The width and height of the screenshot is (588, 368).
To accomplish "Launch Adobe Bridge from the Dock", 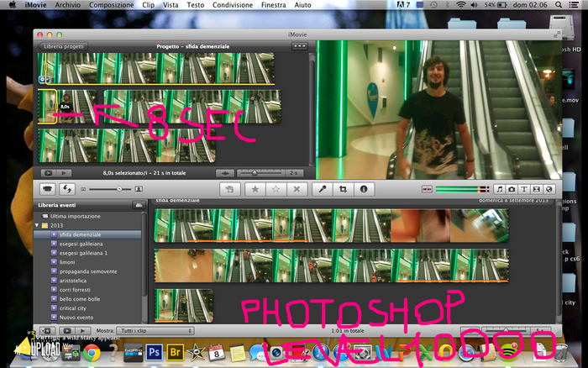I will pos(175,352).
